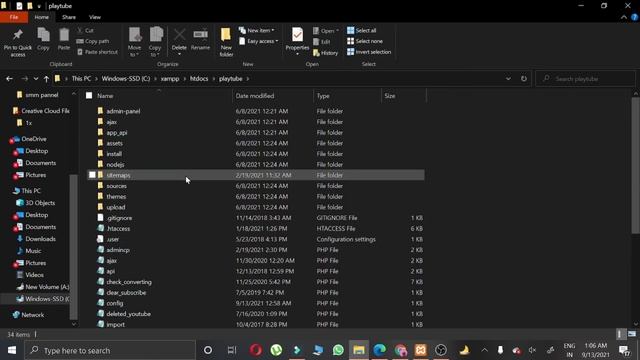Click Invert selection in ribbon
This screenshot has height=360, width=640.
[369, 52]
